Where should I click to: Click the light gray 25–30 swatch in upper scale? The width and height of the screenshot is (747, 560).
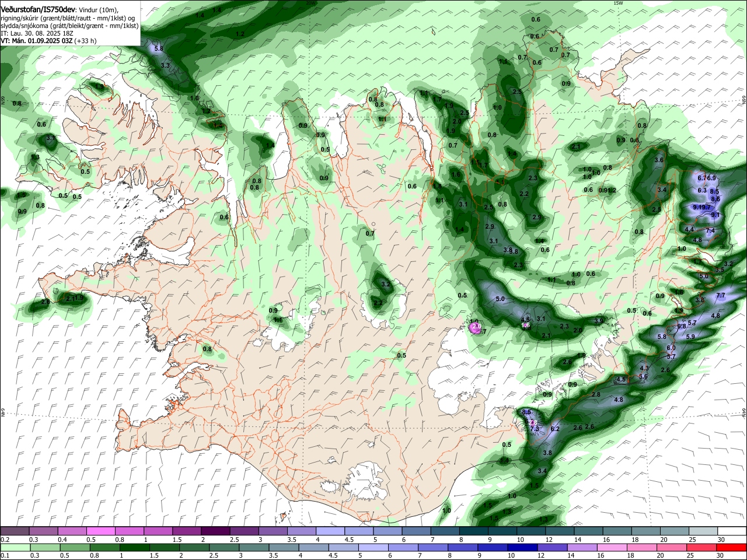click(702, 531)
